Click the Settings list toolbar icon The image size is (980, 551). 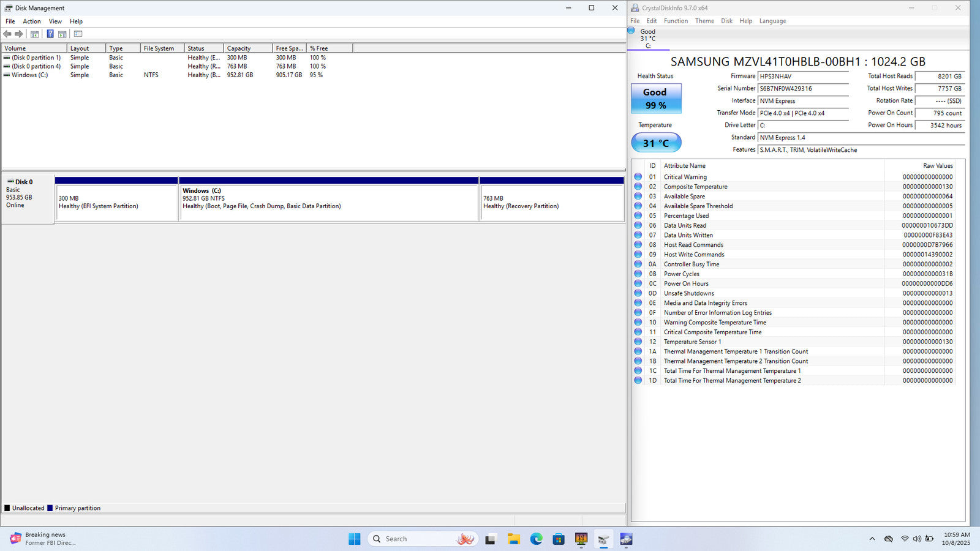tap(78, 34)
